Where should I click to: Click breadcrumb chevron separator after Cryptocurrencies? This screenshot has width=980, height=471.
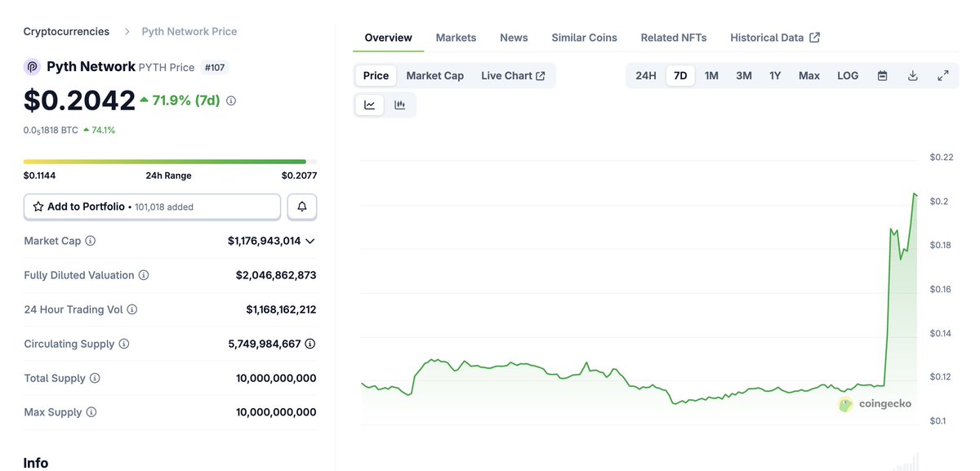tap(127, 32)
